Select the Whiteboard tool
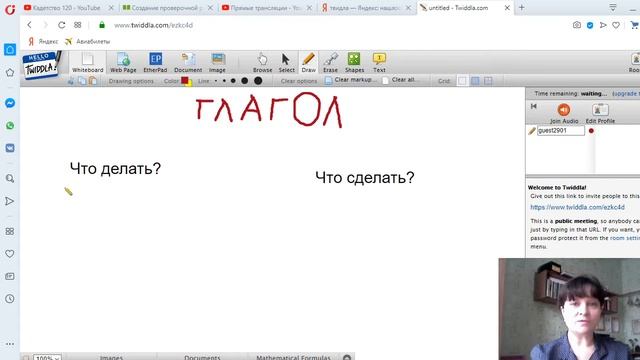This screenshot has height=360, width=640. click(x=87, y=62)
